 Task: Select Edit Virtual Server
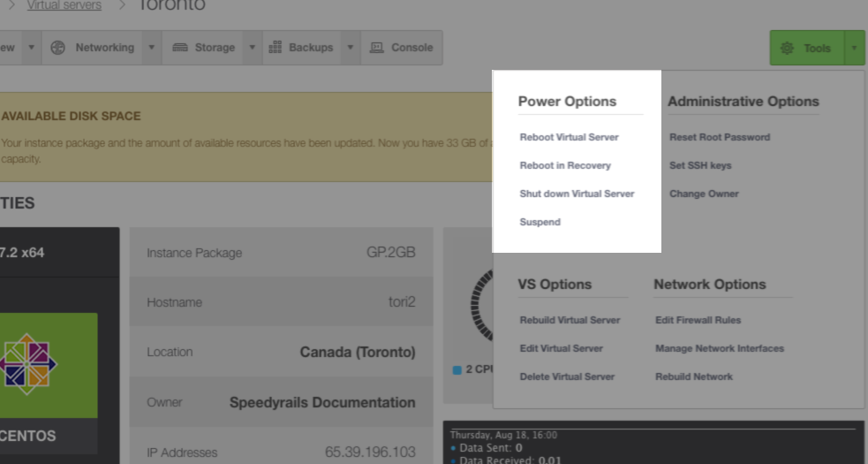[x=562, y=349]
